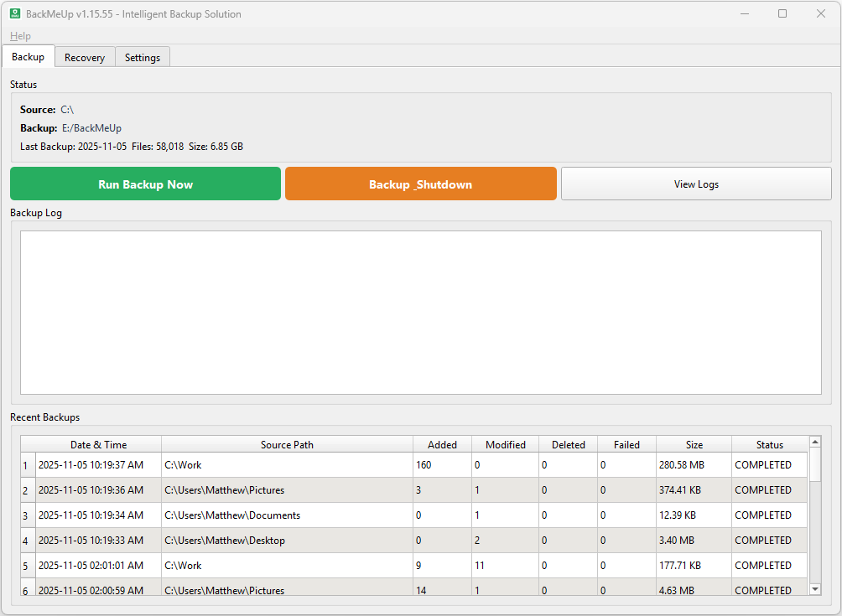Click the C:\ source link in Status panel
Viewport: 842px width, 616px height.
pyautogui.click(x=67, y=109)
